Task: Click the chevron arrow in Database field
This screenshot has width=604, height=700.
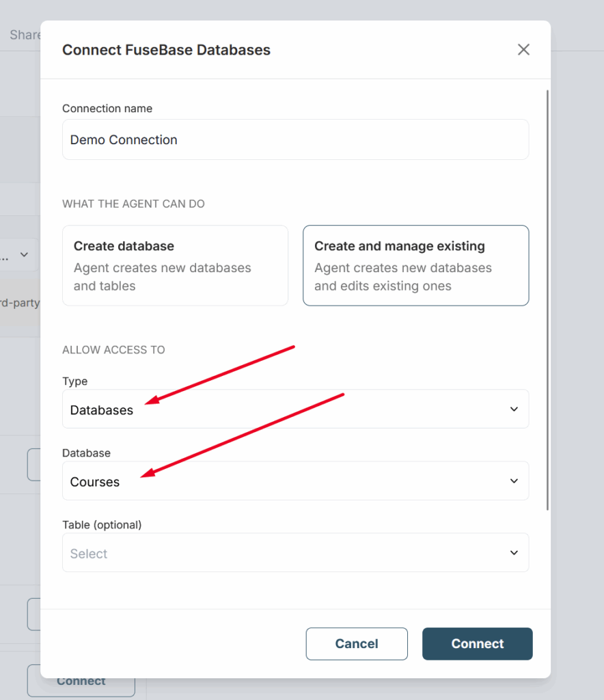Action: (x=514, y=481)
